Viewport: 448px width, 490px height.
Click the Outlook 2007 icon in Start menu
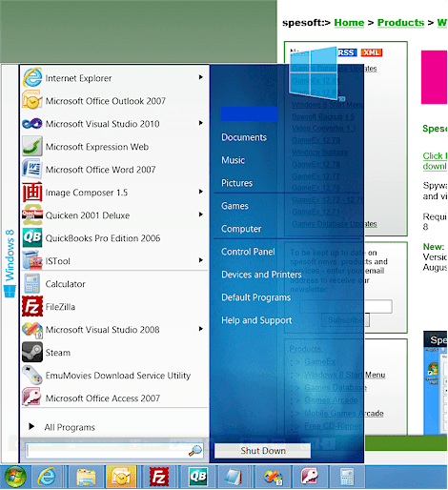[x=32, y=100]
